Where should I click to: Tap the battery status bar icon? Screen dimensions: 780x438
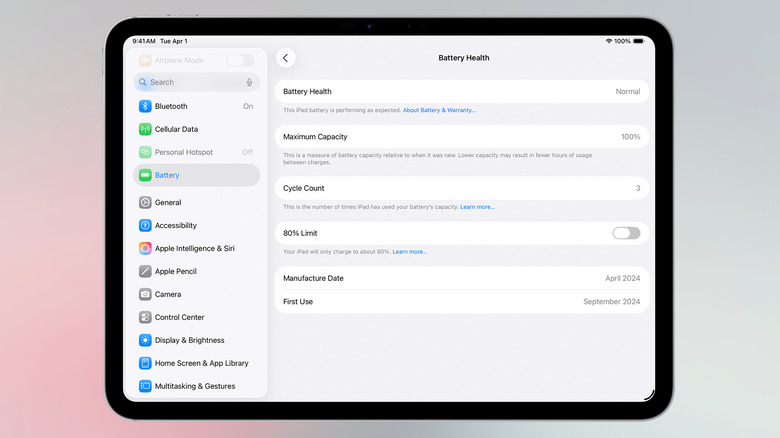pos(638,41)
